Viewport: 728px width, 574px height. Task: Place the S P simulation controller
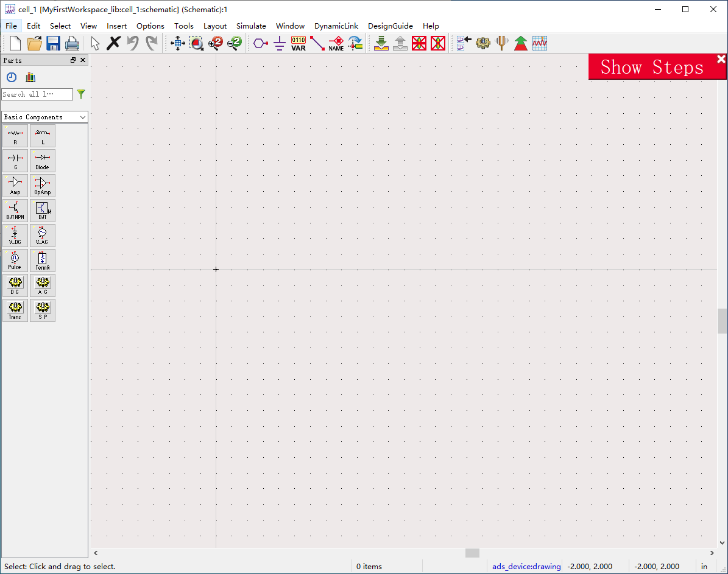click(42, 310)
